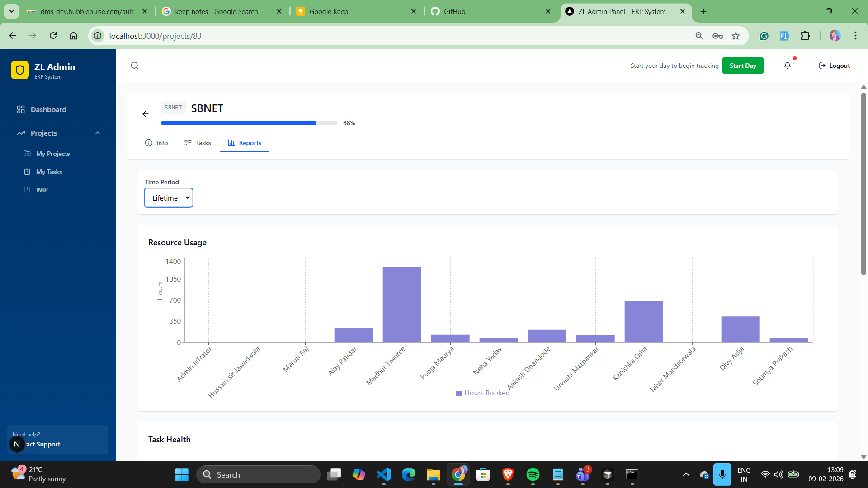Image resolution: width=868 pixels, height=488 pixels.
Task: Expand the browser tab search chevron
Action: pos(12,11)
